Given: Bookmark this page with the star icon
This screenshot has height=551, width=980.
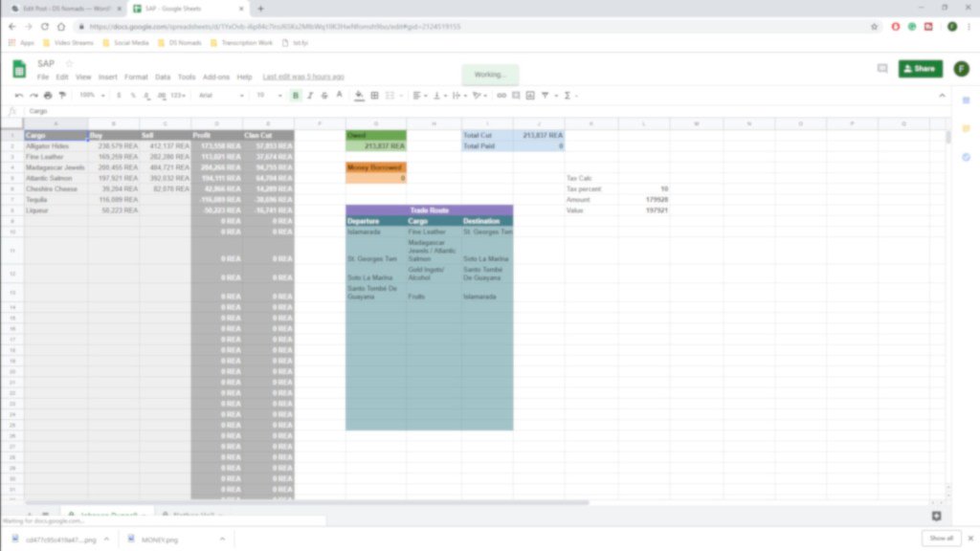Looking at the screenshot, I should click(x=875, y=27).
